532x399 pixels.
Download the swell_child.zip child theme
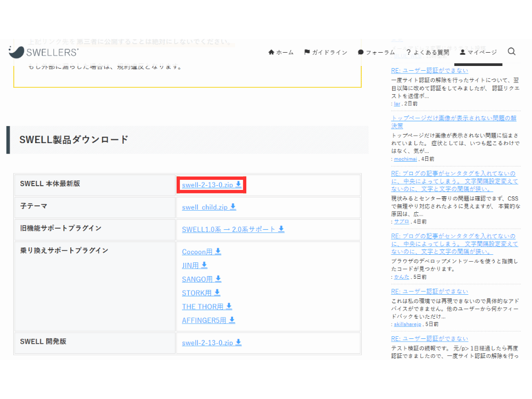pos(209,207)
